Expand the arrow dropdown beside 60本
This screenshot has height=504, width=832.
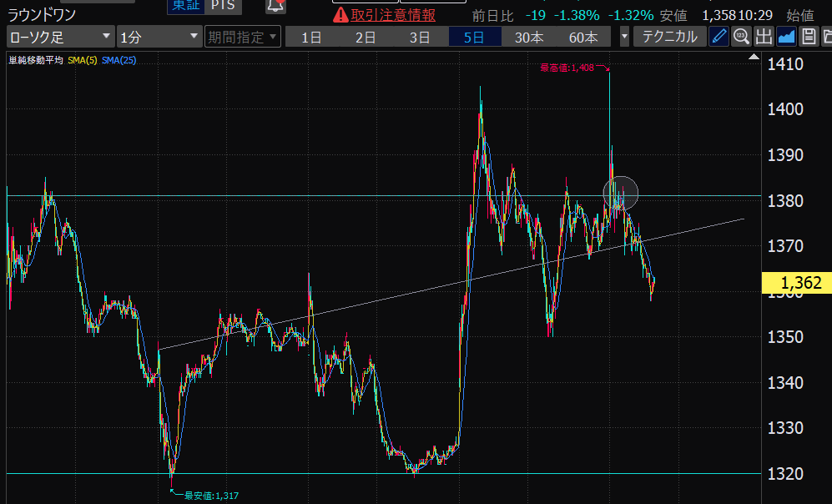(x=624, y=37)
